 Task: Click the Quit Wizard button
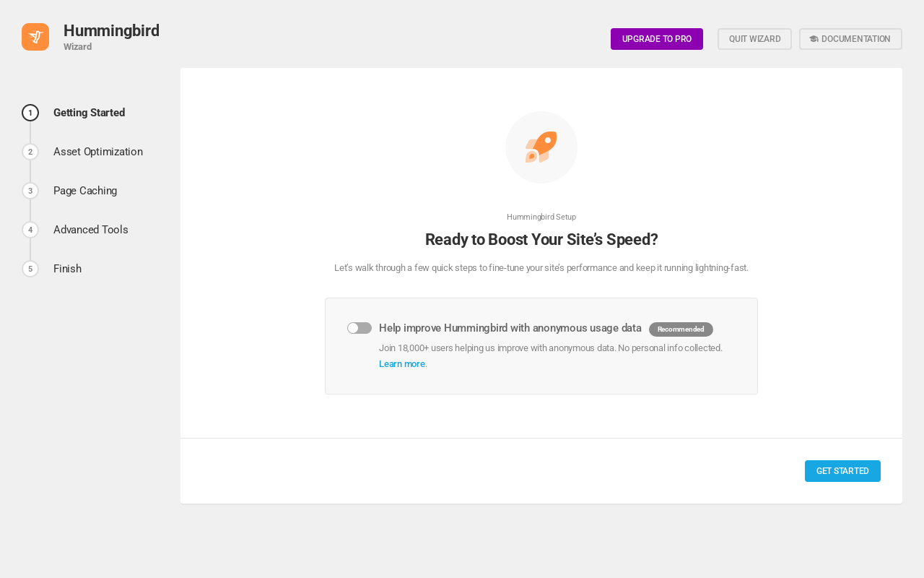tap(754, 39)
